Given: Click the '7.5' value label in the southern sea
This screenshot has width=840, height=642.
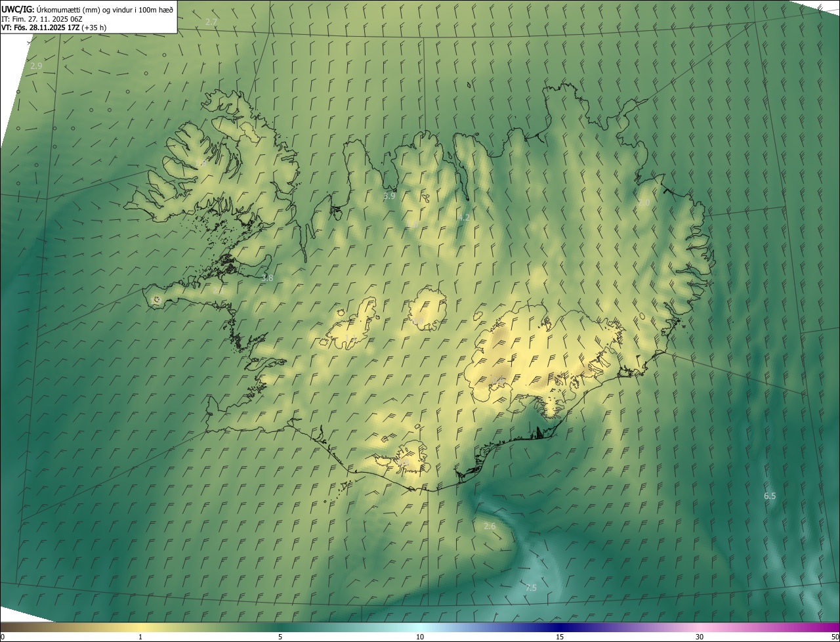Looking at the screenshot, I should coord(531,588).
